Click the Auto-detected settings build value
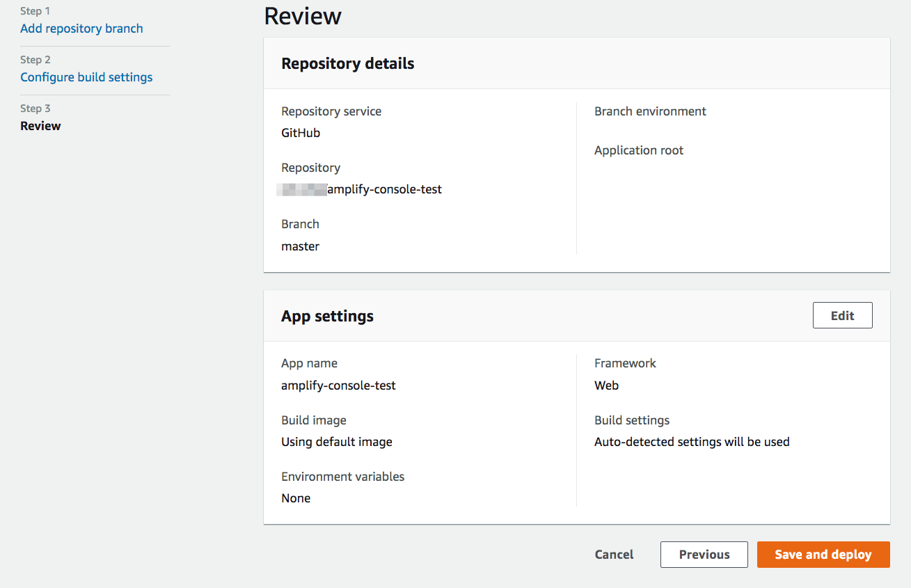This screenshot has height=588, width=911. tap(692, 442)
